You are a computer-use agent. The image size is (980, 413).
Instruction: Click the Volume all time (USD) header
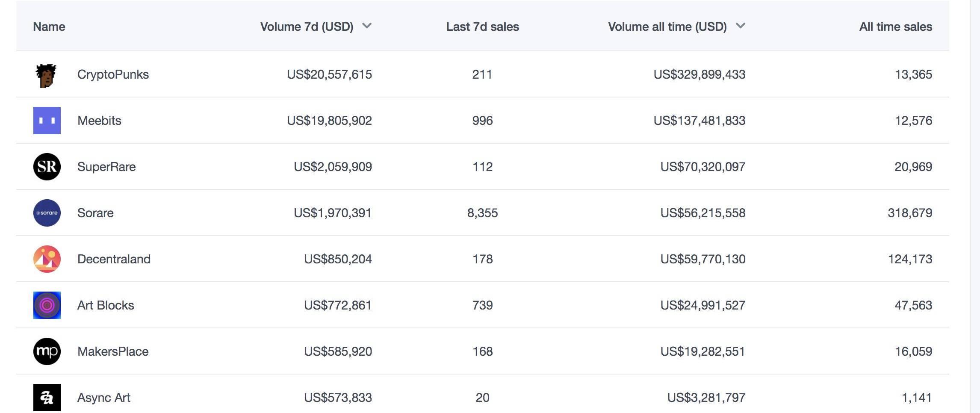(667, 27)
